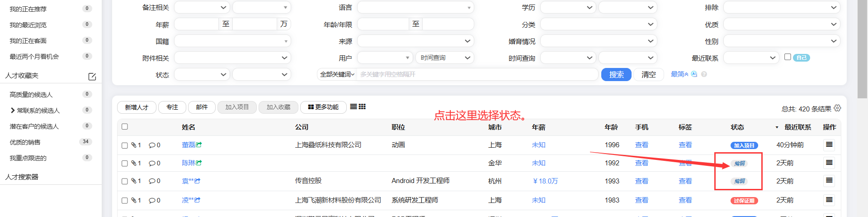Open the 全部关键词 selector
The width and height of the screenshot is (868, 217).
[337, 74]
